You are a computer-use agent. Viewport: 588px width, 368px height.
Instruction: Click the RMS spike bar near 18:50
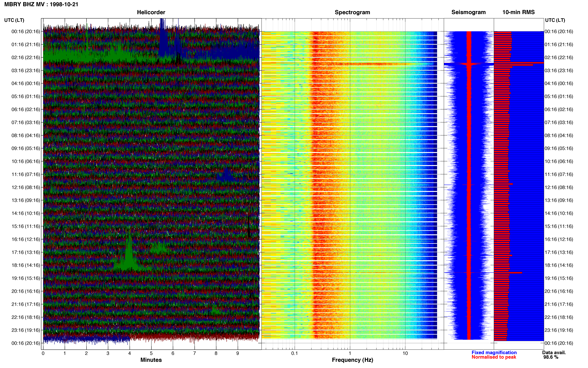[508, 273]
